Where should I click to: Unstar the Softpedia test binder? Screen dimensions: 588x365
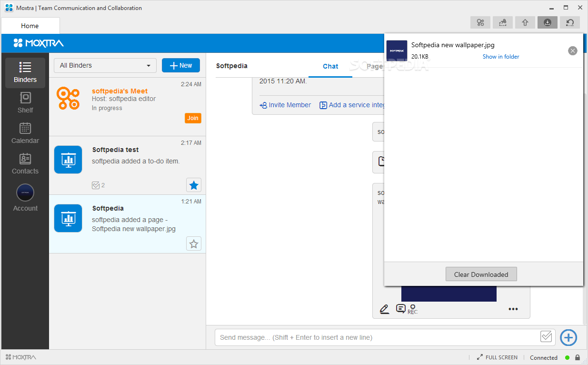[194, 185]
